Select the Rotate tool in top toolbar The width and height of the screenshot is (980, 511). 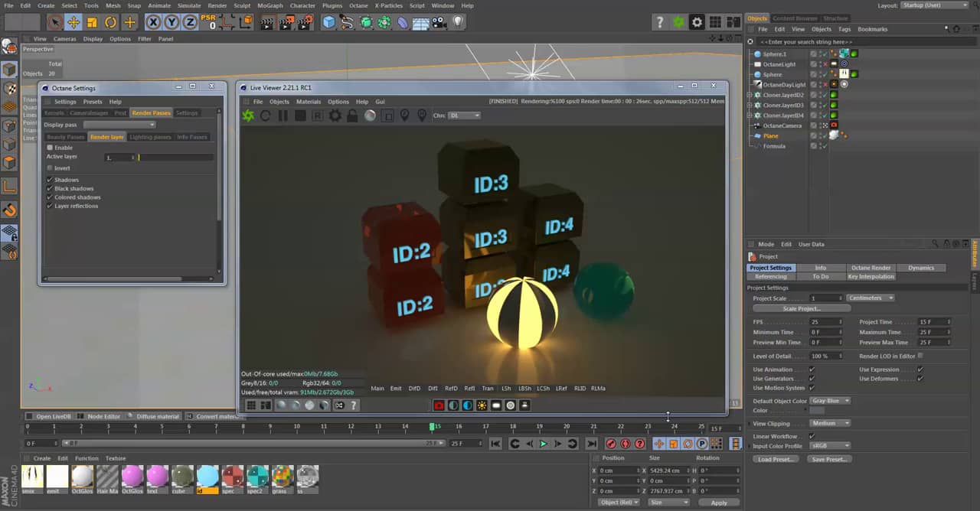click(110, 22)
